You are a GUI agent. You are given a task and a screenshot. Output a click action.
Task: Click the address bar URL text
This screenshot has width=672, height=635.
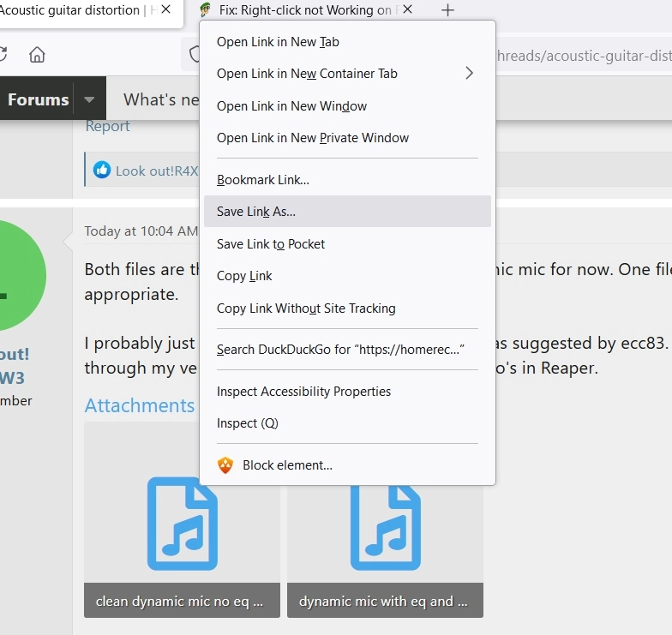click(x=584, y=56)
